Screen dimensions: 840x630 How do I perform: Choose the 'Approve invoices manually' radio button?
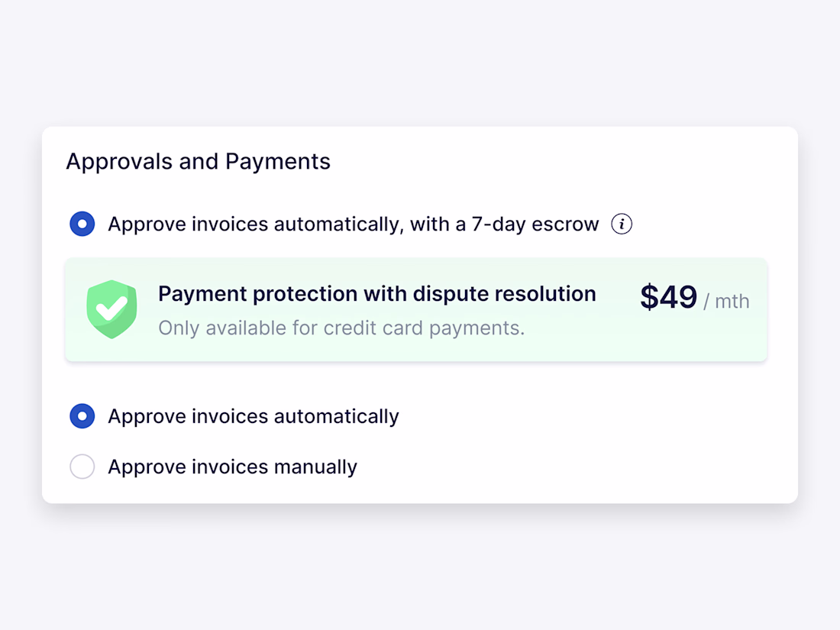82,467
